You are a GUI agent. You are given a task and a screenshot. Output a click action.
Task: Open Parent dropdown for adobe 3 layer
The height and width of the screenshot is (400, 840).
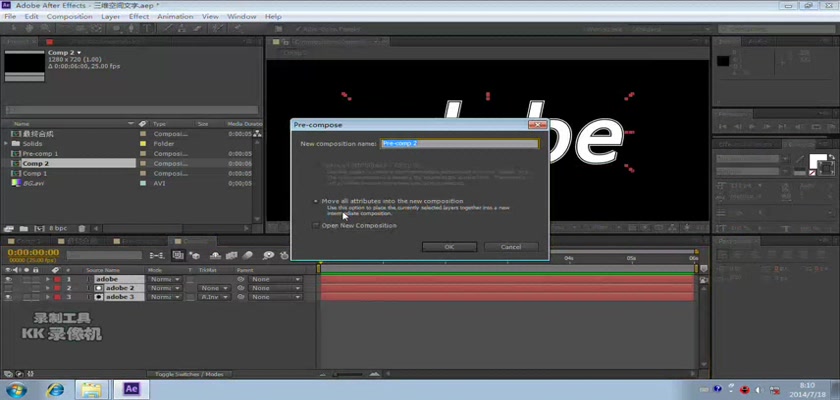(276, 297)
